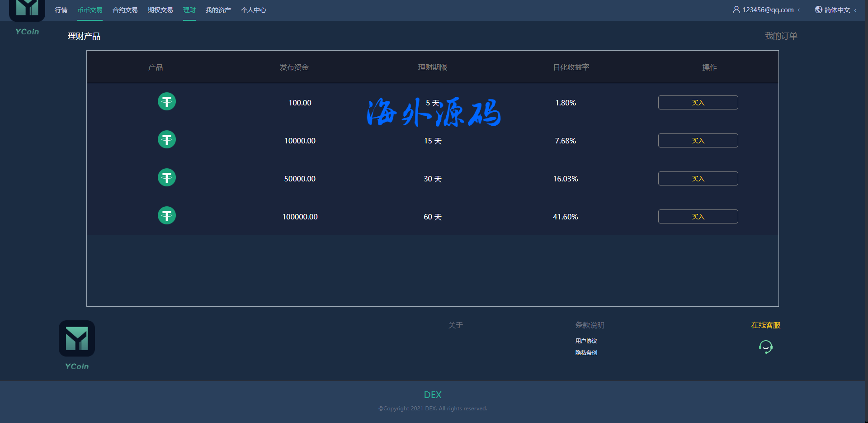The image size is (868, 423).
Task: Go to 我的资产 in the navigation
Action: (x=218, y=10)
